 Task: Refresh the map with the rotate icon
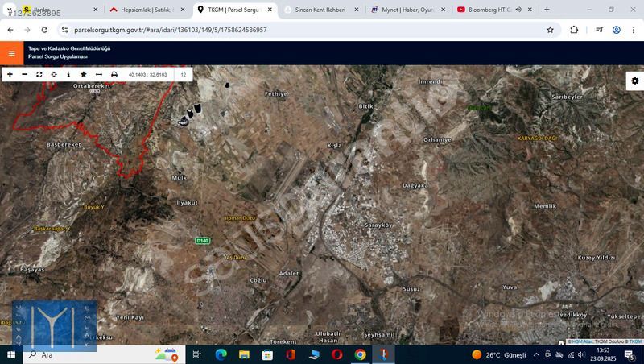pos(39,74)
